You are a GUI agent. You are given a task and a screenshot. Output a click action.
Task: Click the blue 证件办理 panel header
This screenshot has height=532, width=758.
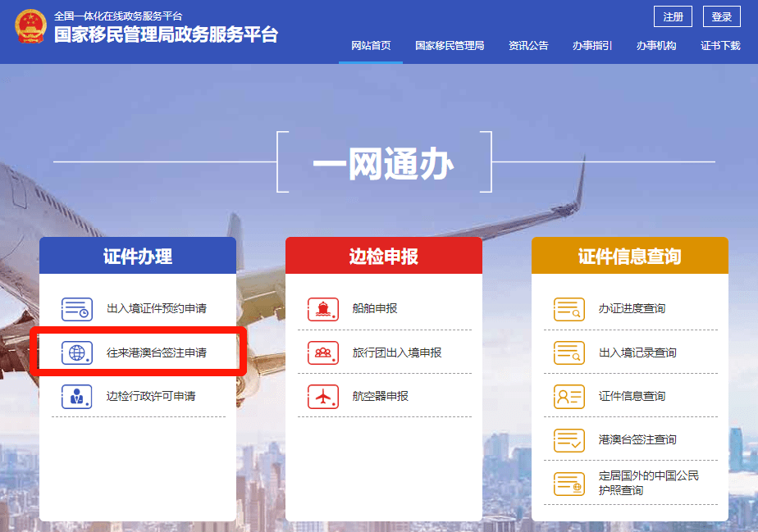(138, 256)
